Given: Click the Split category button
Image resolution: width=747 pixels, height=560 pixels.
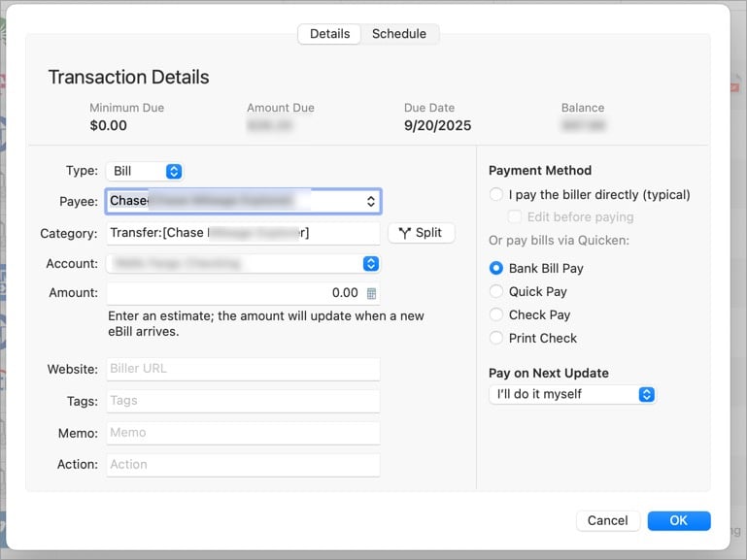Looking at the screenshot, I should click(421, 233).
